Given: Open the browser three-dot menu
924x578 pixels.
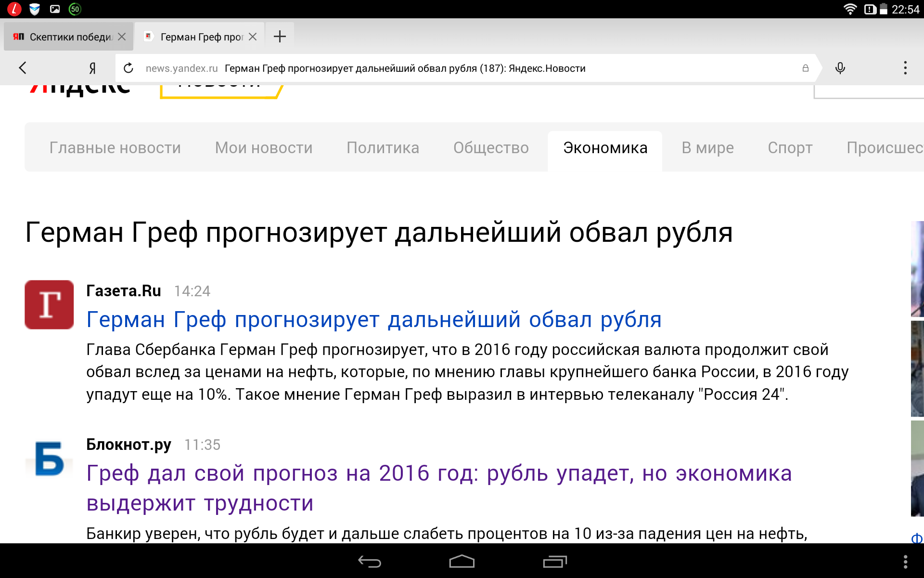Looking at the screenshot, I should (905, 68).
